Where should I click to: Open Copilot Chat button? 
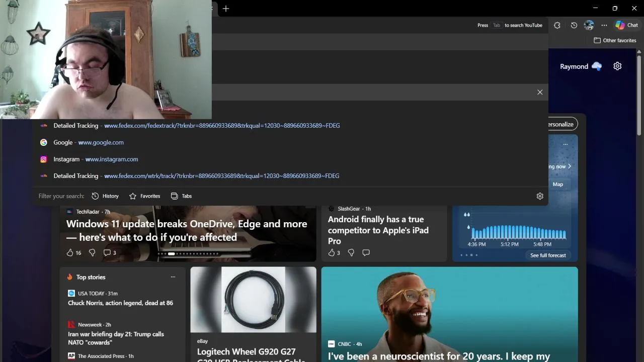[x=627, y=25]
